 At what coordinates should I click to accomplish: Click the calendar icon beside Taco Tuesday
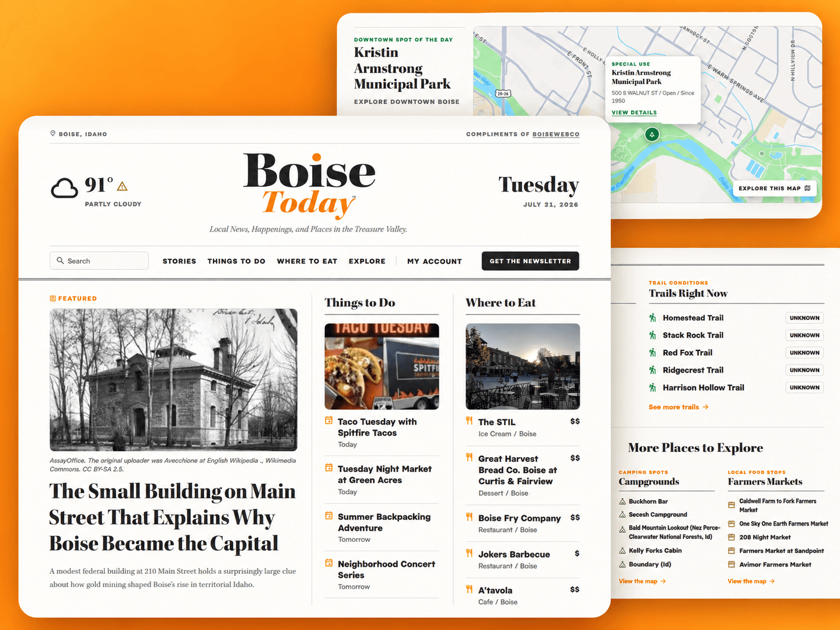329,421
